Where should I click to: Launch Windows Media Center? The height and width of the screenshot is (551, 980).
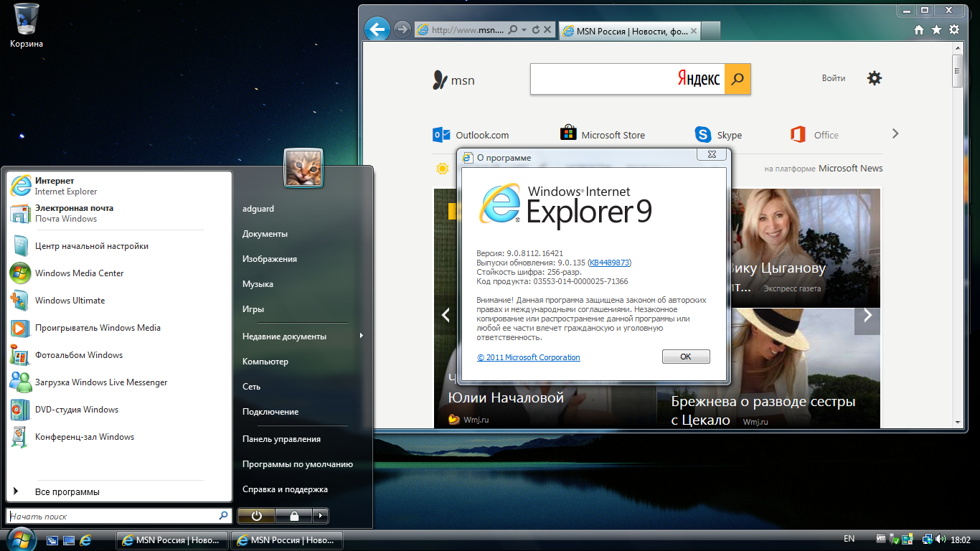(x=118, y=273)
